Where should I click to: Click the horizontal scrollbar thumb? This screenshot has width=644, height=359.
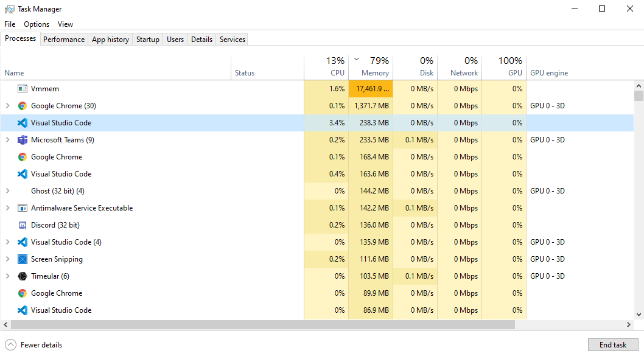click(263, 324)
